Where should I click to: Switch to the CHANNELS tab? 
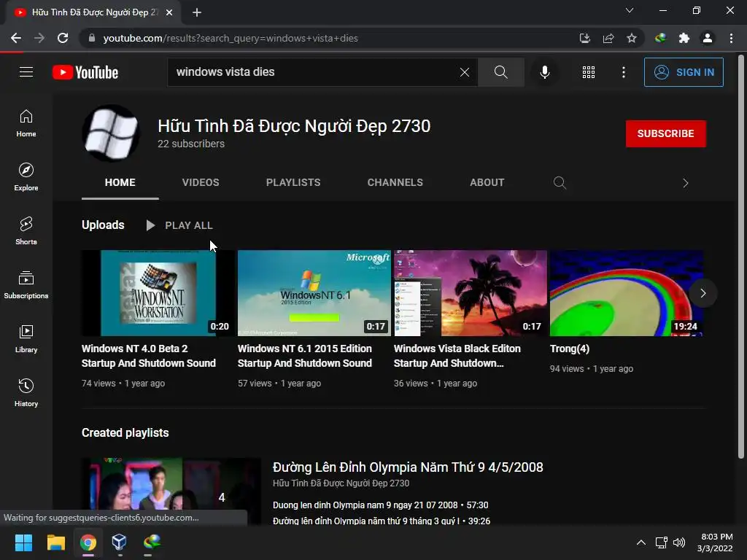tap(395, 182)
